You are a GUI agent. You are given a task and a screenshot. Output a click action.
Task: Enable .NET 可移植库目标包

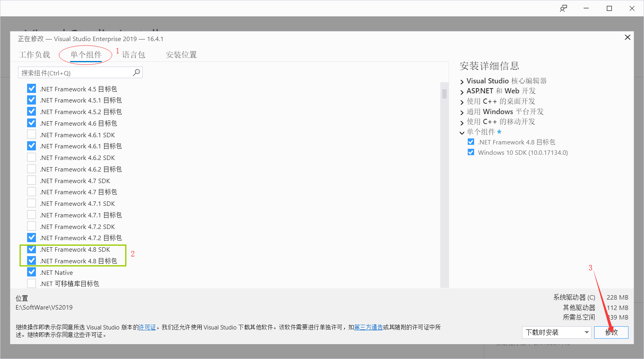coord(32,283)
